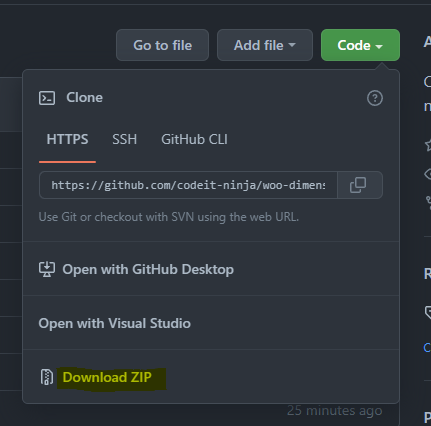Click the copy URL clipboard icon

pyautogui.click(x=358, y=185)
